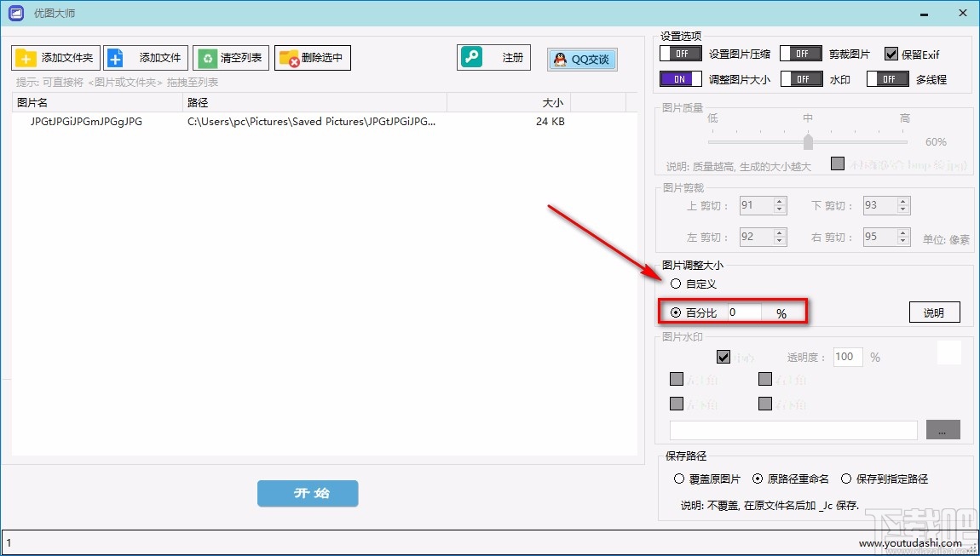Toggle the 水印 watermark switch
Viewport: 980px width, 556px height.
click(801, 79)
